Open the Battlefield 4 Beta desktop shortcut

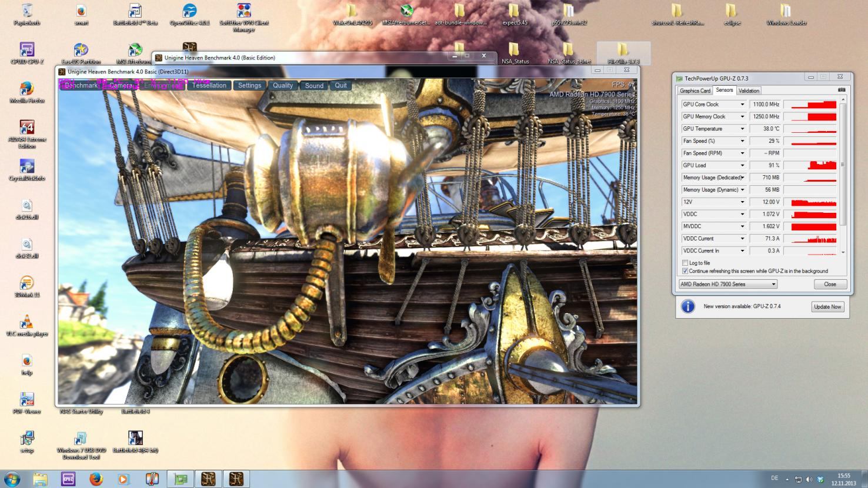coord(135,14)
